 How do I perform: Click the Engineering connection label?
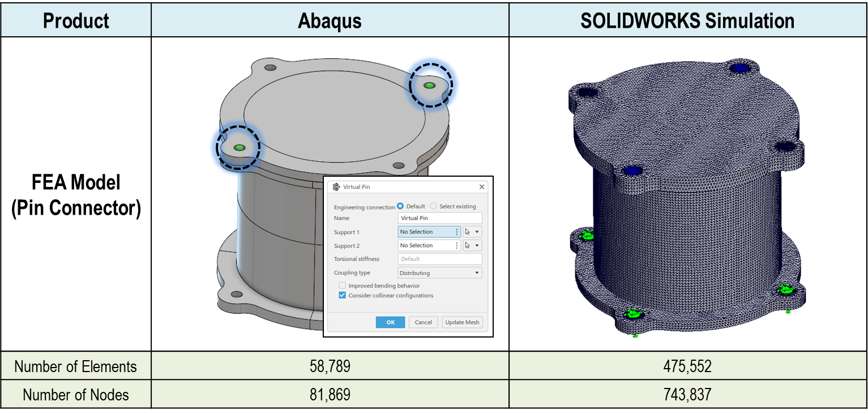click(x=365, y=207)
